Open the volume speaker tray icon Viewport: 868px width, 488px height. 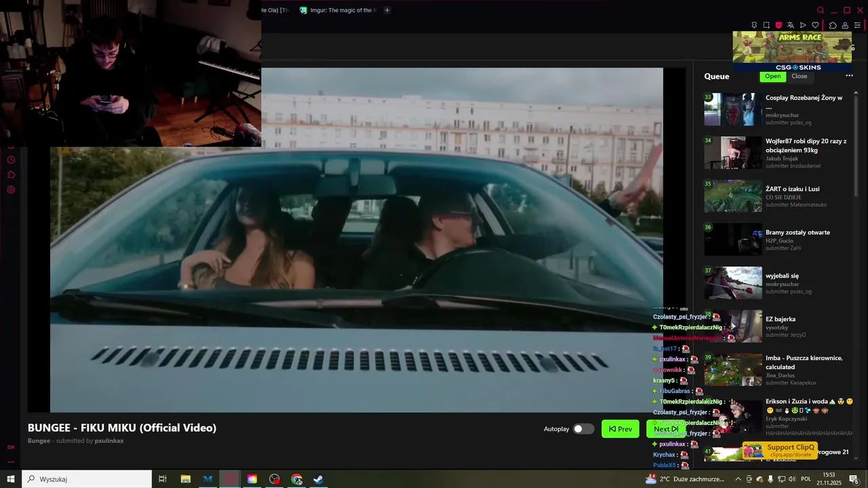tap(792, 479)
